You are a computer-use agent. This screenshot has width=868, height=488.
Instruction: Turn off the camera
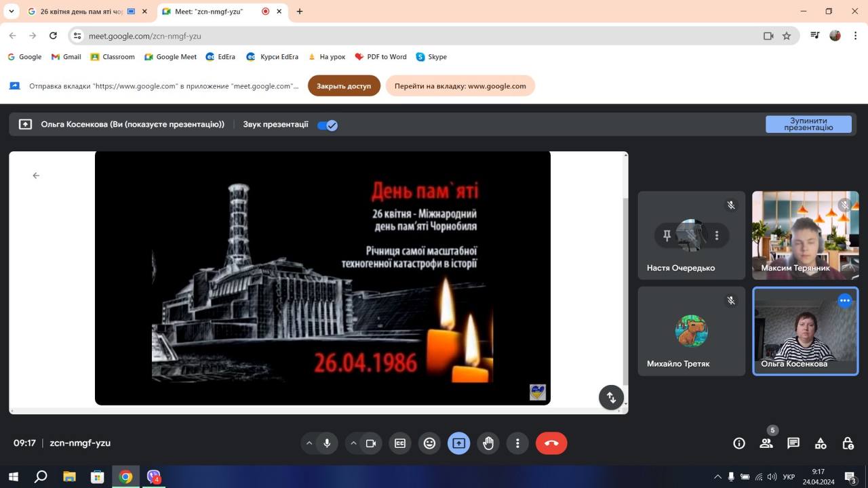point(371,443)
